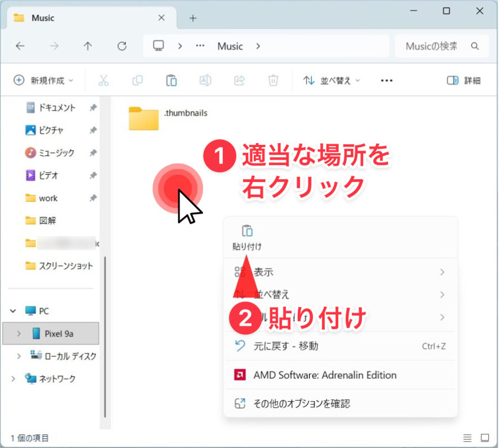Open the .thumbnails folder icon
The width and height of the screenshot is (499, 448).
click(x=143, y=118)
